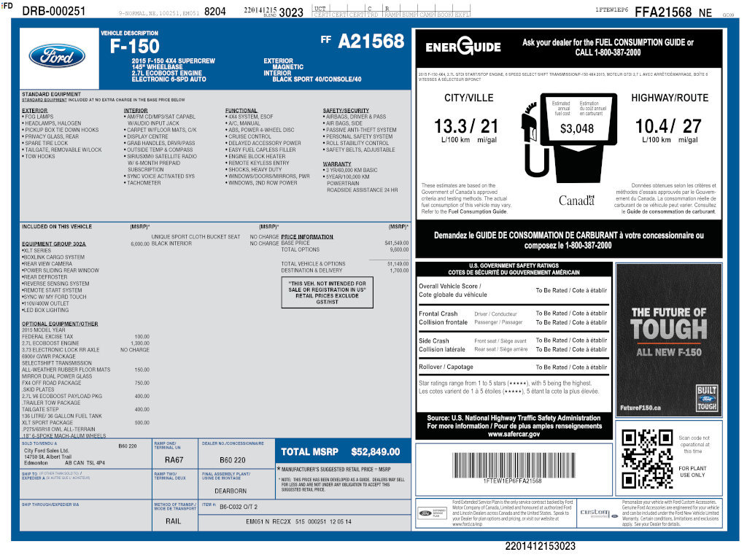The image size is (747, 560).
Task: Click the Custom Accessories logo
Action: click(598, 513)
